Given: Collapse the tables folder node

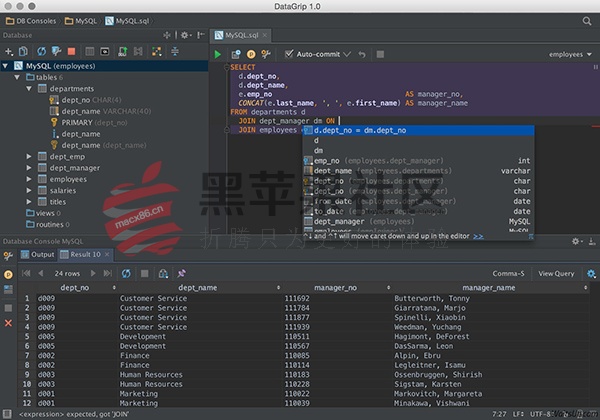Looking at the screenshot, I should (17, 77).
